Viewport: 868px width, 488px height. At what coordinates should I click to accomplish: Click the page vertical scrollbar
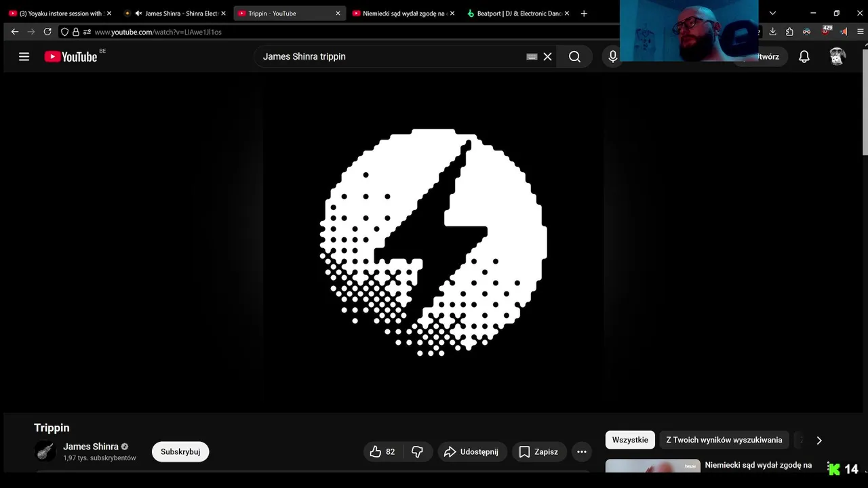(x=865, y=102)
